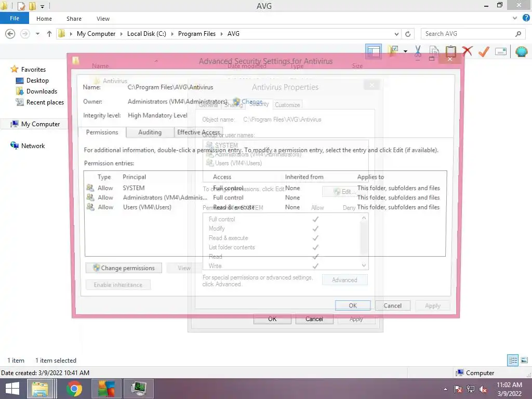Viewport: 532px width, 399px height.
Task: Open Help with the blue question mark
Action: click(526, 18)
